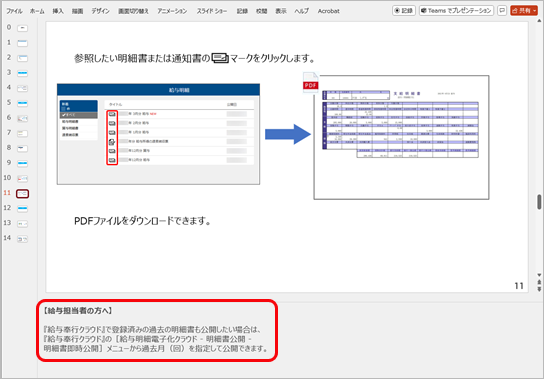
Task: Select slide 0 thumbnail
Action: (23, 28)
